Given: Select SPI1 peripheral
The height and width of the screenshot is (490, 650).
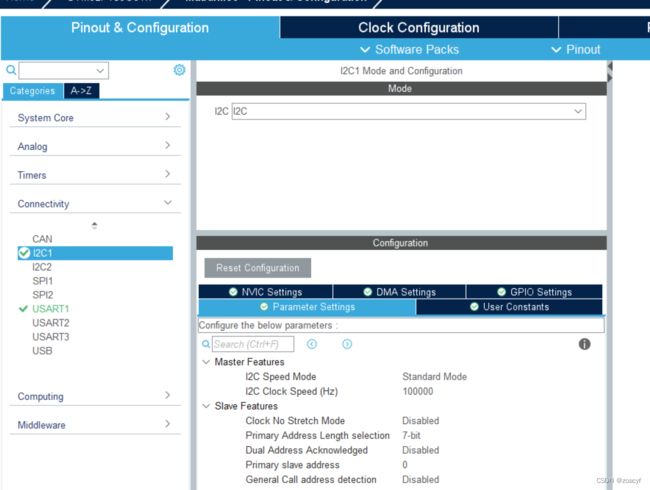Looking at the screenshot, I should pos(43,281).
